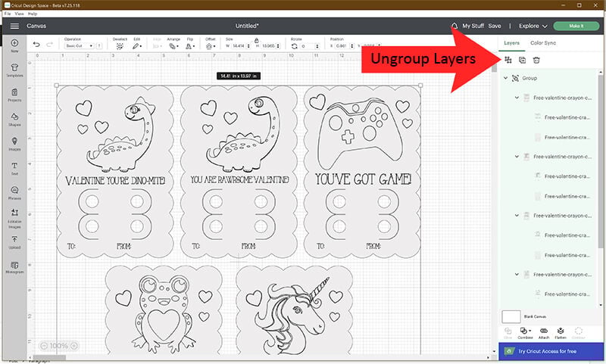The image size is (606, 364).
Task: Click the Ungroup icon in Layers panel
Action: pos(508,60)
